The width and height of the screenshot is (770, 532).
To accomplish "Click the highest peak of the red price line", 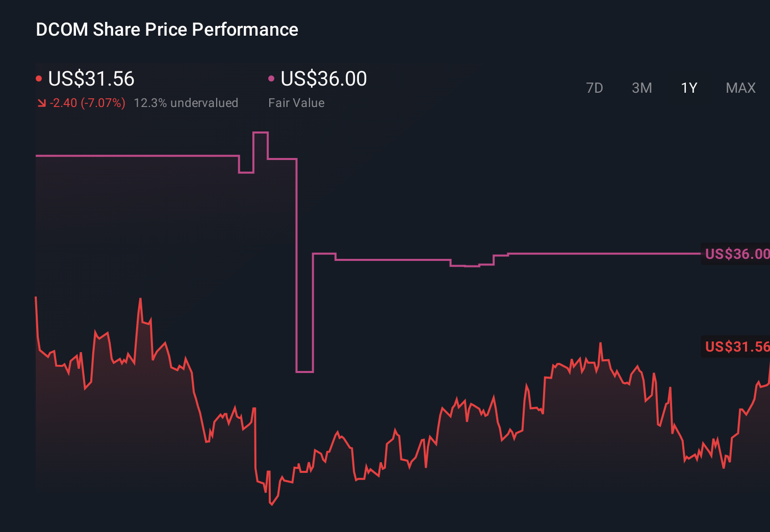I will [139, 300].
